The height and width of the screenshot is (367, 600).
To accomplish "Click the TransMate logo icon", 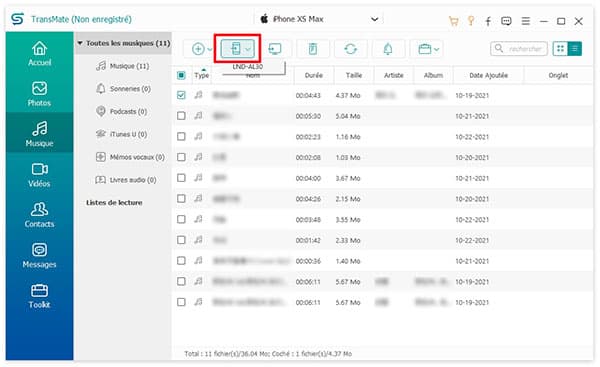I will tap(17, 19).
